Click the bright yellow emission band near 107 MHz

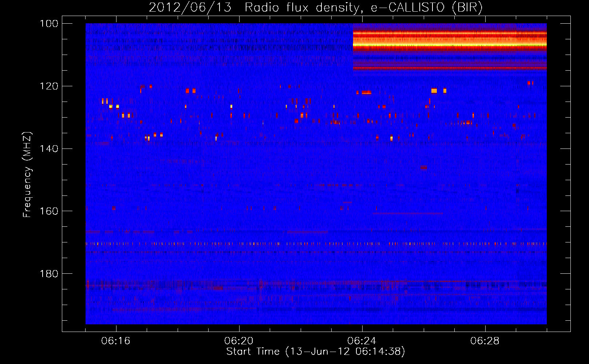click(450, 45)
